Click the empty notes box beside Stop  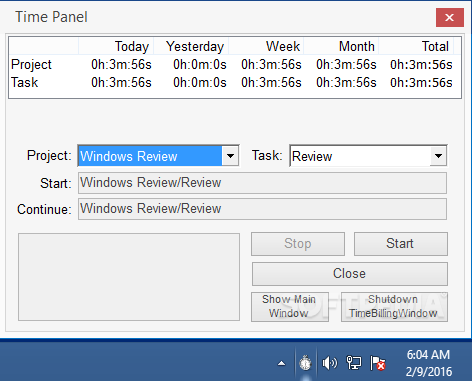pyautogui.click(x=129, y=277)
